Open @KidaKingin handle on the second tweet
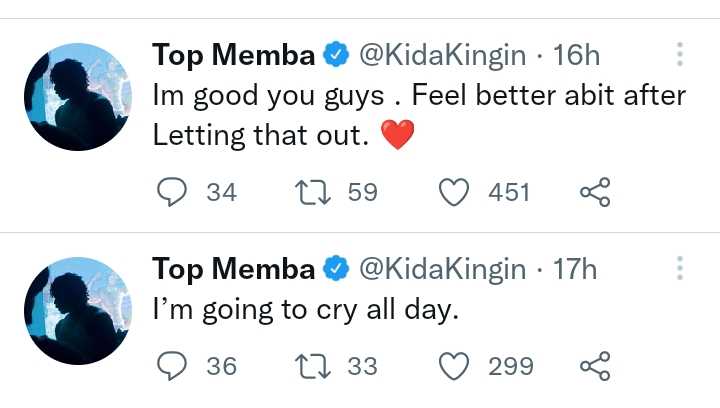 coord(441,269)
